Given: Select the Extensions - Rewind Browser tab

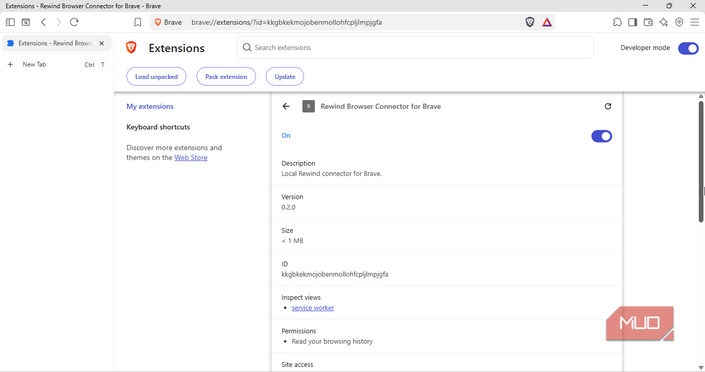Looking at the screenshot, I should click(x=56, y=43).
